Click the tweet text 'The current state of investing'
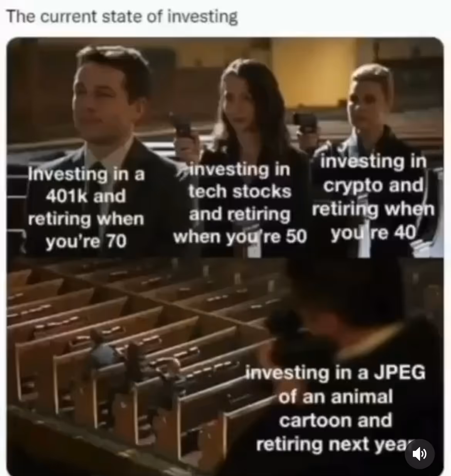 pyautogui.click(x=122, y=17)
